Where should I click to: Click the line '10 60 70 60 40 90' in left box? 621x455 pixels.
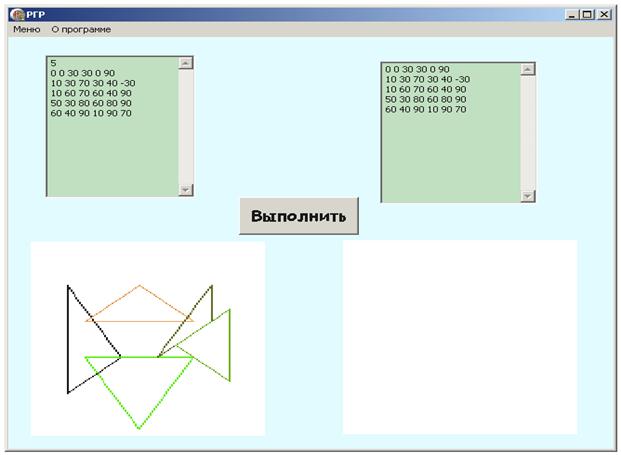click(x=91, y=93)
